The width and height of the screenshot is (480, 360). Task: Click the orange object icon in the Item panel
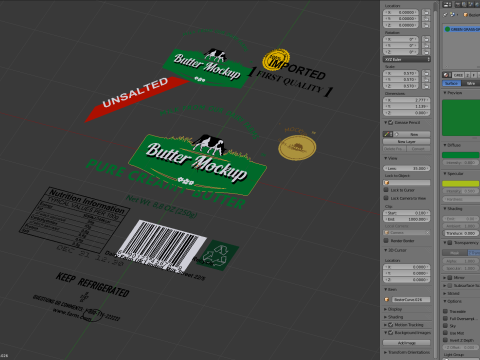387,299
